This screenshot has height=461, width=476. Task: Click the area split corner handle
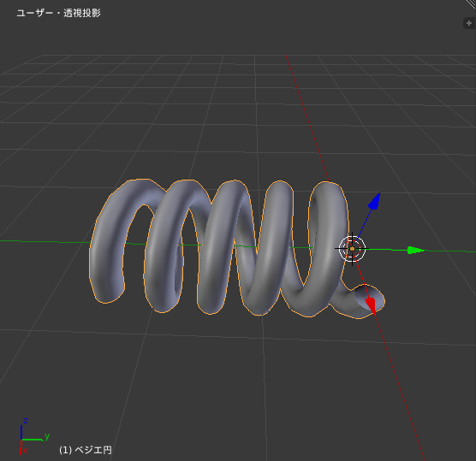[472, 3]
